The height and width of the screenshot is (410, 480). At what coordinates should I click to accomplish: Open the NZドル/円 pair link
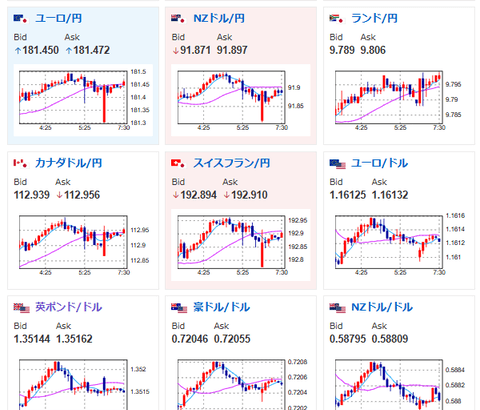[219, 18]
